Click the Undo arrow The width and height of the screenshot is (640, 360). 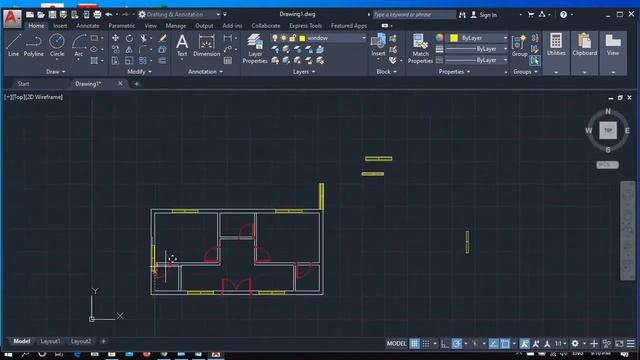tap(109, 15)
